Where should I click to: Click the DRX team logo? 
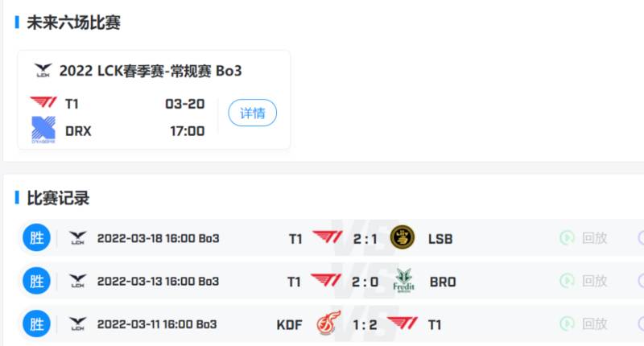tap(43, 130)
